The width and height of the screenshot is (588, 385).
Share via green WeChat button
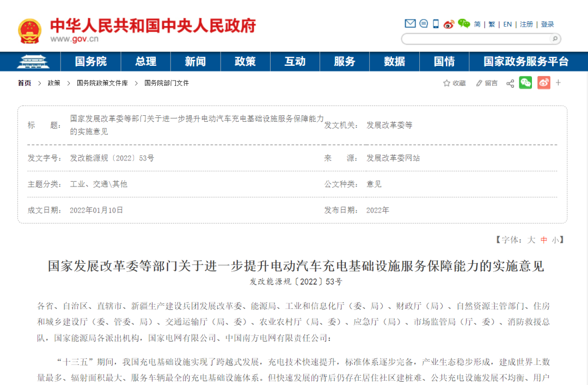click(x=525, y=83)
